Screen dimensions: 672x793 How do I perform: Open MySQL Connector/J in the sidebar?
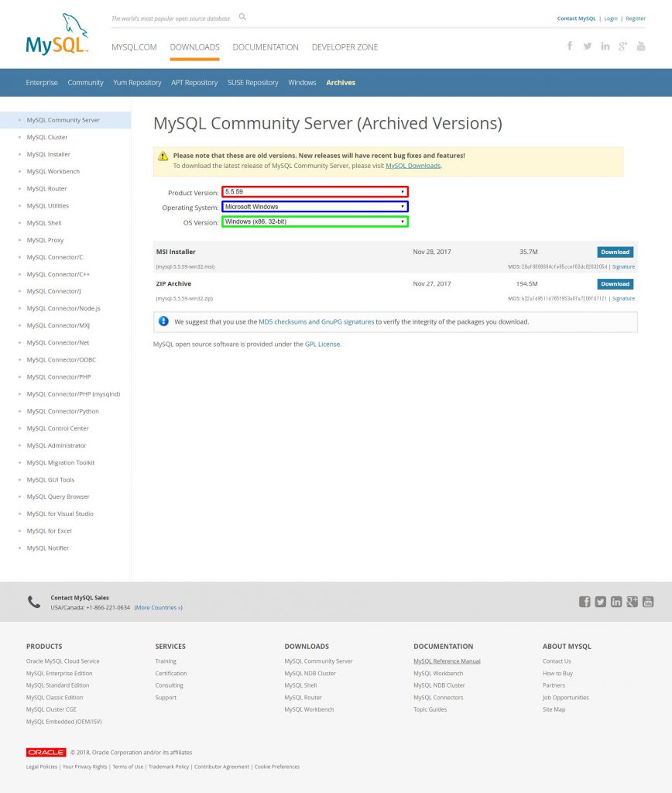pyautogui.click(x=53, y=291)
